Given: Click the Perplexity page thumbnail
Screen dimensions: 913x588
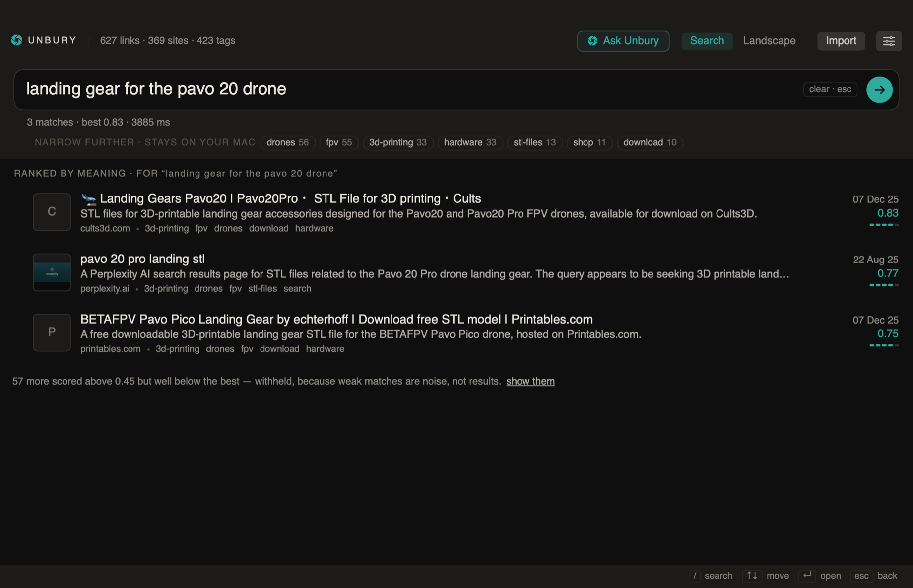Looking at the screenshot, I should click(x=52, y=272).
